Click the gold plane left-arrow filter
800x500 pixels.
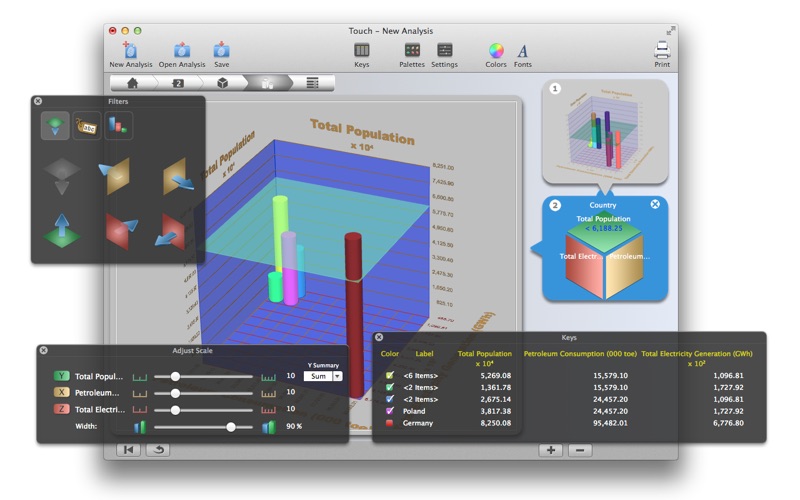coord(115,176)
